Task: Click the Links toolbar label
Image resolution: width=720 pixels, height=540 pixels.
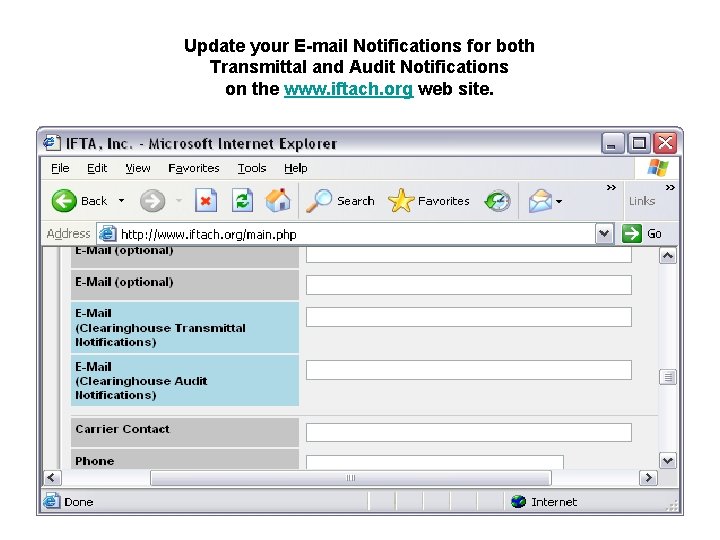Action: click(x=641, y=201)
